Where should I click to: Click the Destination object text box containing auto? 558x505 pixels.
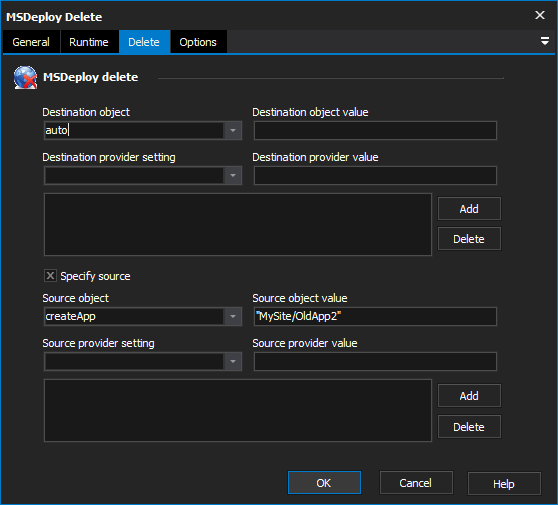(x=135, y=130)
